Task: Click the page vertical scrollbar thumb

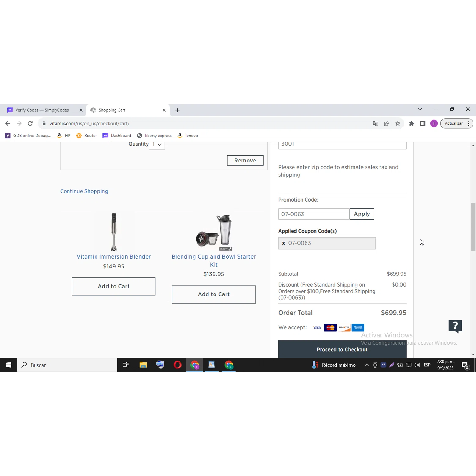Action: coord(473,227)
